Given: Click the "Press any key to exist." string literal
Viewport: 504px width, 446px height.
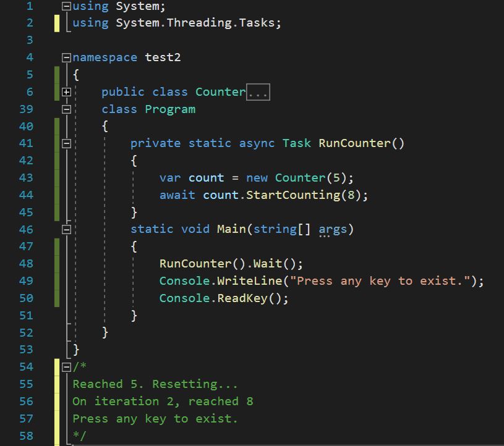Looking at the screenshot, I should tap(380, 281).
